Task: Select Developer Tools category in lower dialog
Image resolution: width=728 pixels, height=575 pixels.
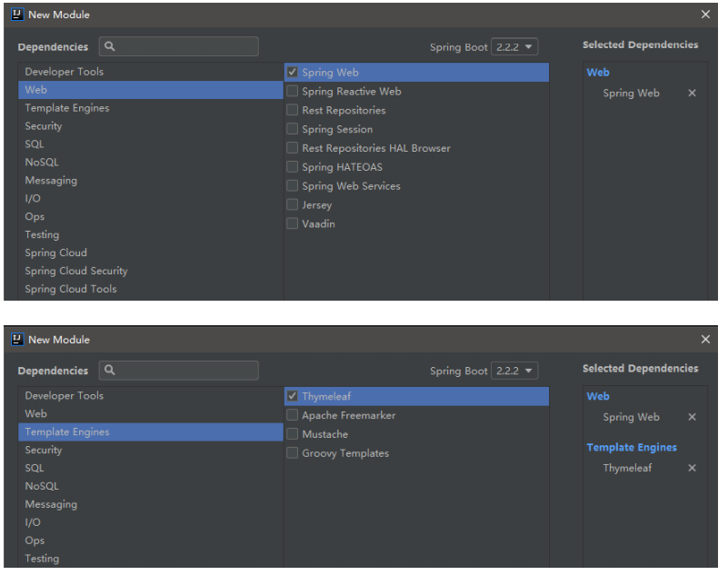Action: 151,395
